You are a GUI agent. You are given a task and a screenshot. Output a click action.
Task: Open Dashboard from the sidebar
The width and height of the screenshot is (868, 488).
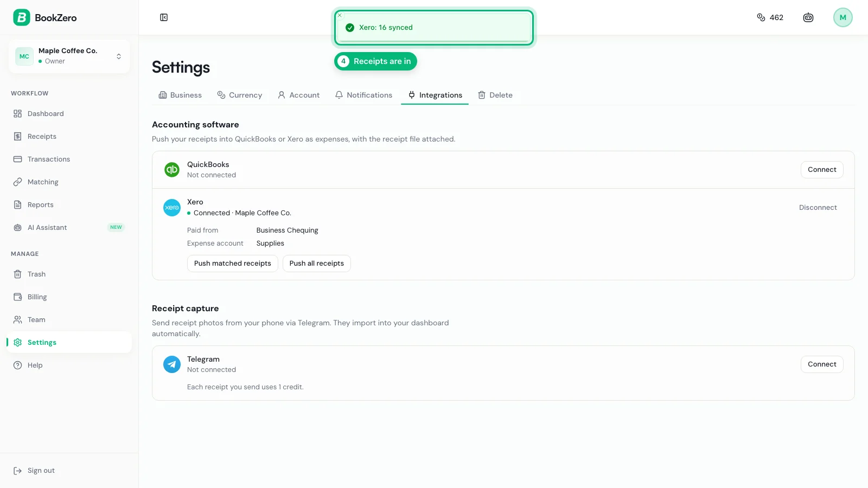[69, 114]
